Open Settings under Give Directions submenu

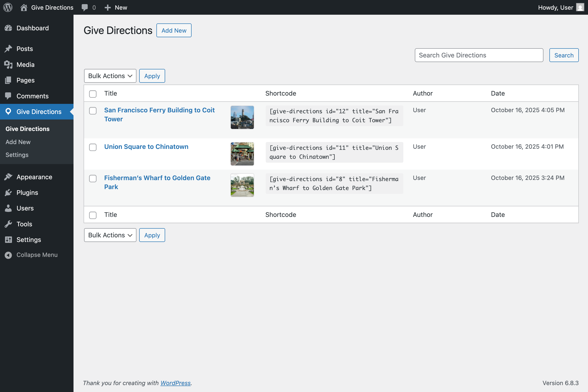(x=17, y=155)
